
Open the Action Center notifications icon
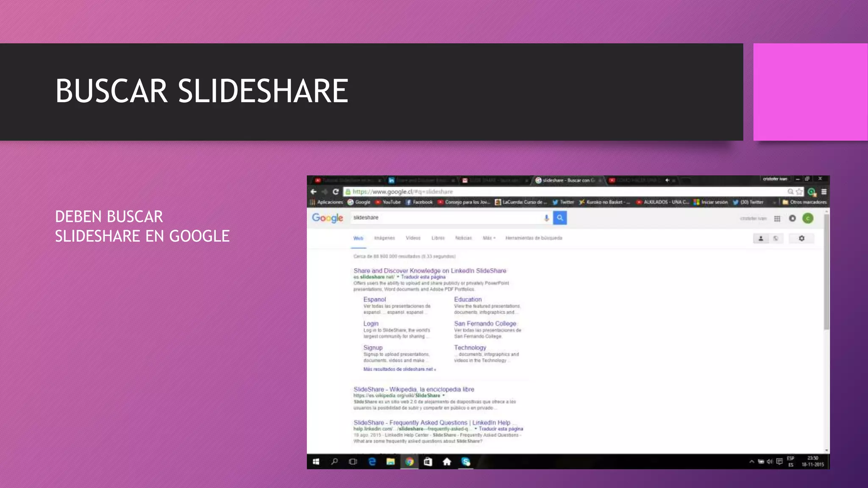(779, 462)
